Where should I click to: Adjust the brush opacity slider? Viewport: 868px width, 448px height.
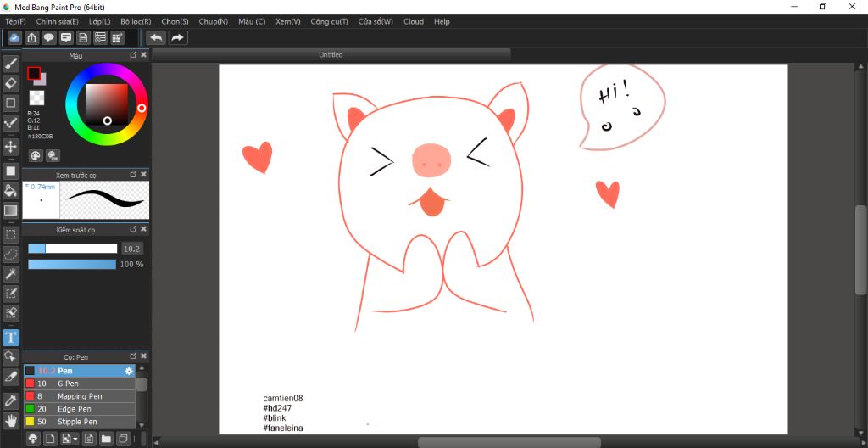pos(72,265)
